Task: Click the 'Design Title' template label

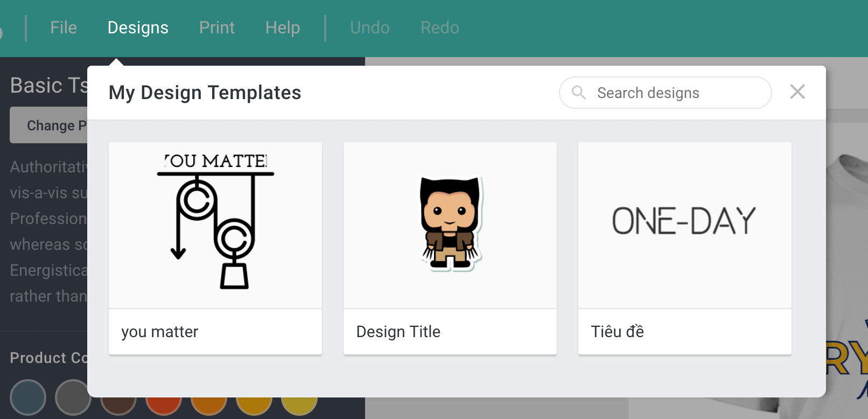Action: tap(398, 332)
